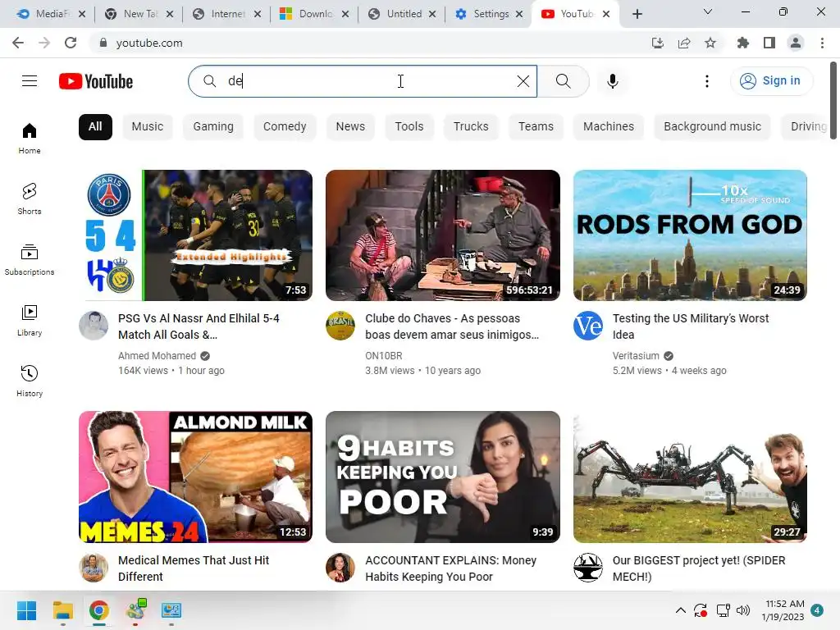
Task: Open Testing the US Military's Worst Idea title
Action: pyautogui.click(x=691, y=326)
